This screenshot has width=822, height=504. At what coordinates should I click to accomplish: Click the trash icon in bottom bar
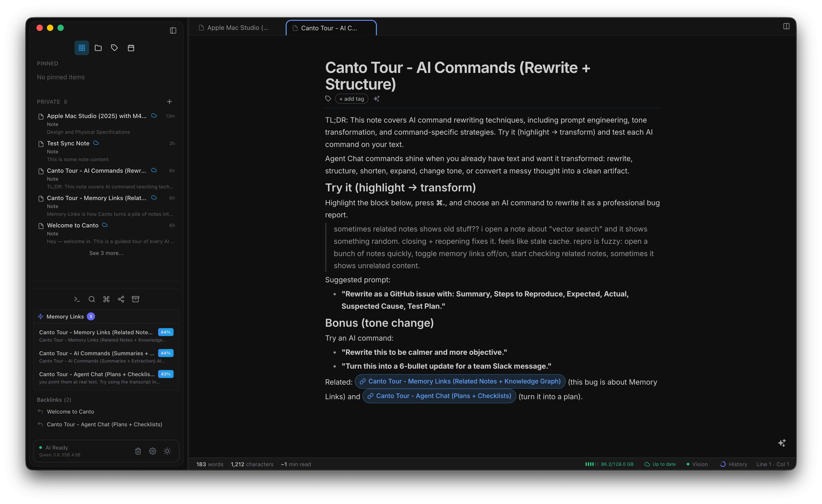point(138,451)
